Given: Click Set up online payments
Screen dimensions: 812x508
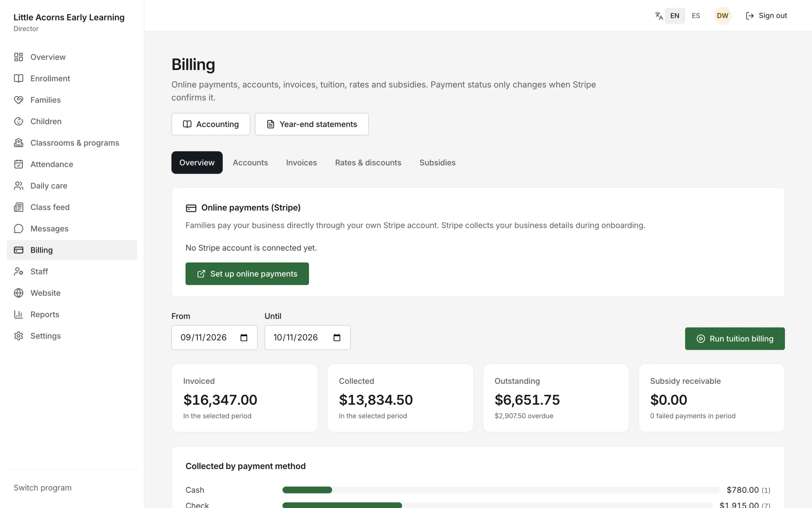Looking at the screenshot, I should click(x=247, y=274).
